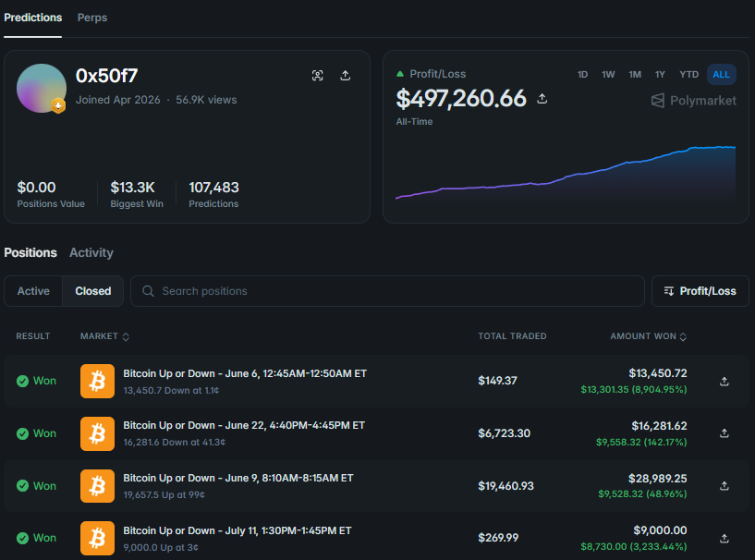Sort by the AMOUNT WON column
The image size is (755, 560).
click(x=648, y=336)
